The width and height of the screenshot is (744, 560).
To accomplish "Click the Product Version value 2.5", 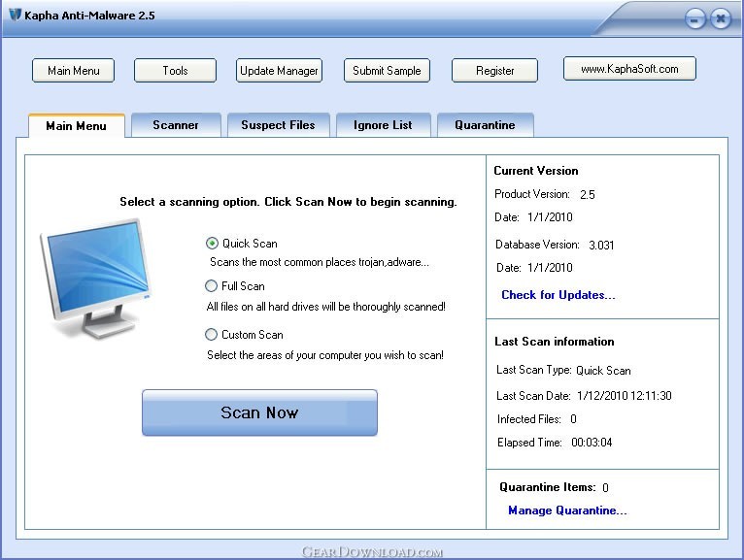I will tap(588, 194).
